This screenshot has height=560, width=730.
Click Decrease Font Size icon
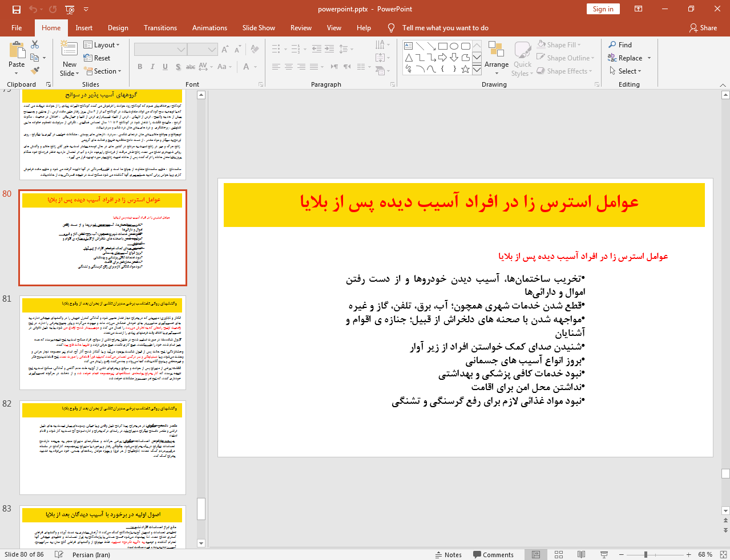coord(237,50)
